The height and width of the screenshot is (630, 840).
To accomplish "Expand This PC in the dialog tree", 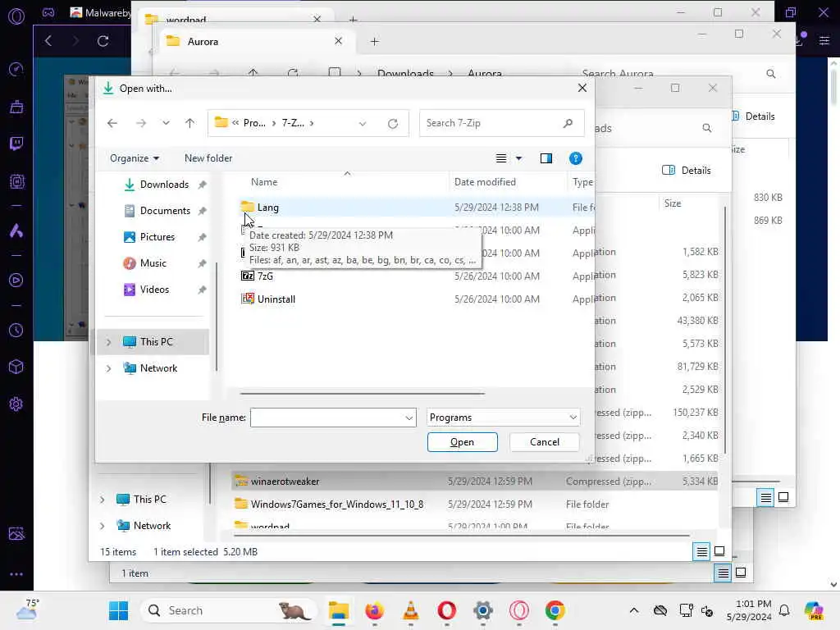I will tap(109, 342).
